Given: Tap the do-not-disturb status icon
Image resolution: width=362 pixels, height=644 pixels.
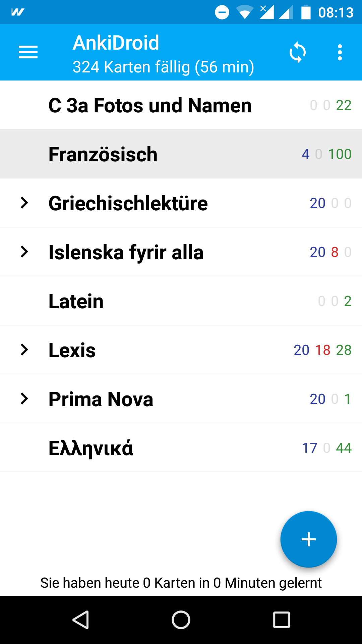Looking at the screenshot, I should click(222, 12).
